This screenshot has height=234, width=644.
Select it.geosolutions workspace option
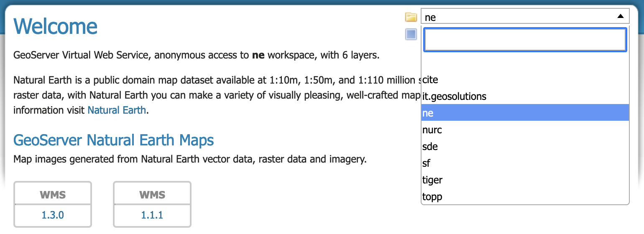pos(525,97)
